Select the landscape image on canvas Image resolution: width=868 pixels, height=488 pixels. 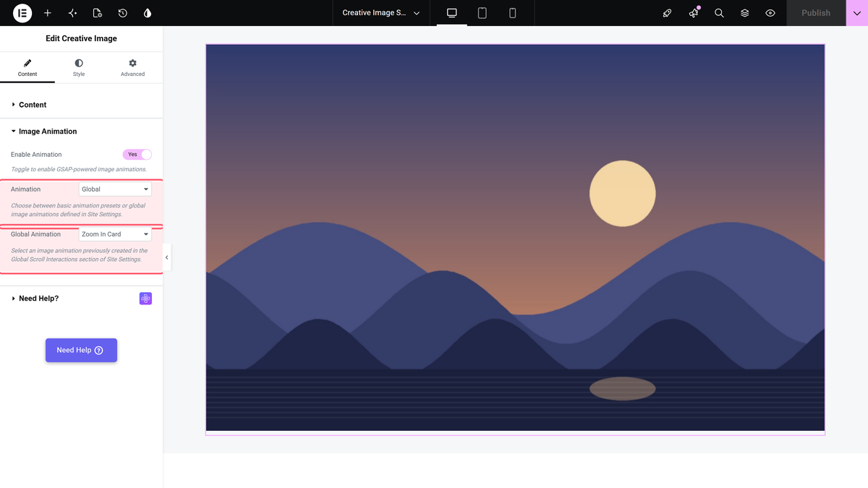click(515, 238)
